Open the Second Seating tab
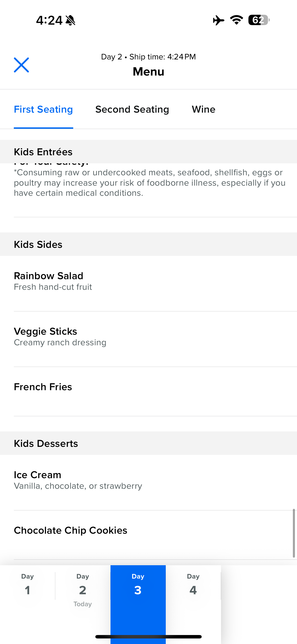 132,109
